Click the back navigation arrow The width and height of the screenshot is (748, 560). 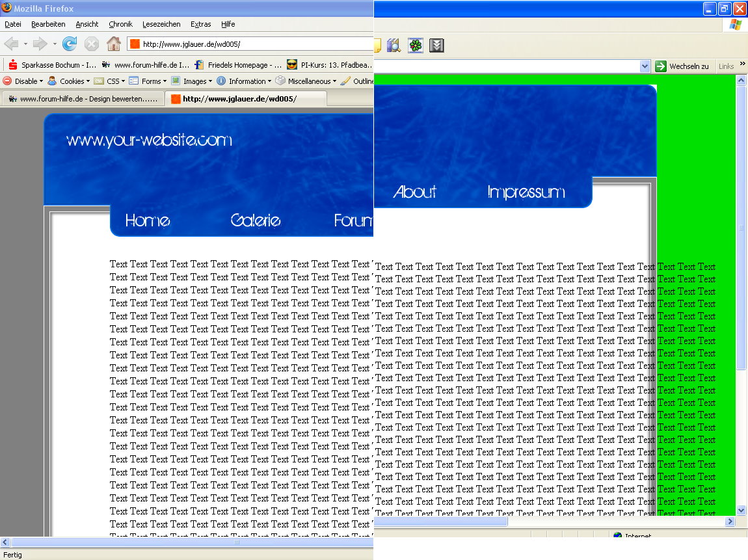pyautogui.click(x=12, y=44)
